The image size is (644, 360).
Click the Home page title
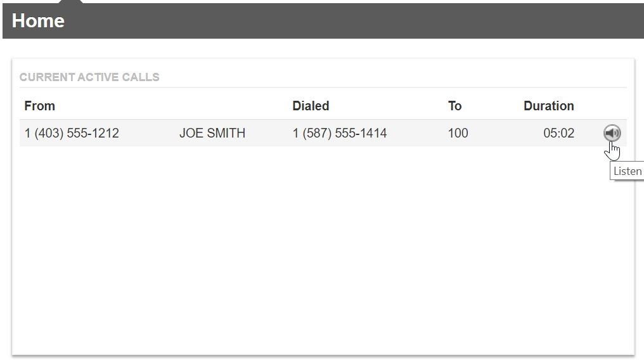(38, 21)
